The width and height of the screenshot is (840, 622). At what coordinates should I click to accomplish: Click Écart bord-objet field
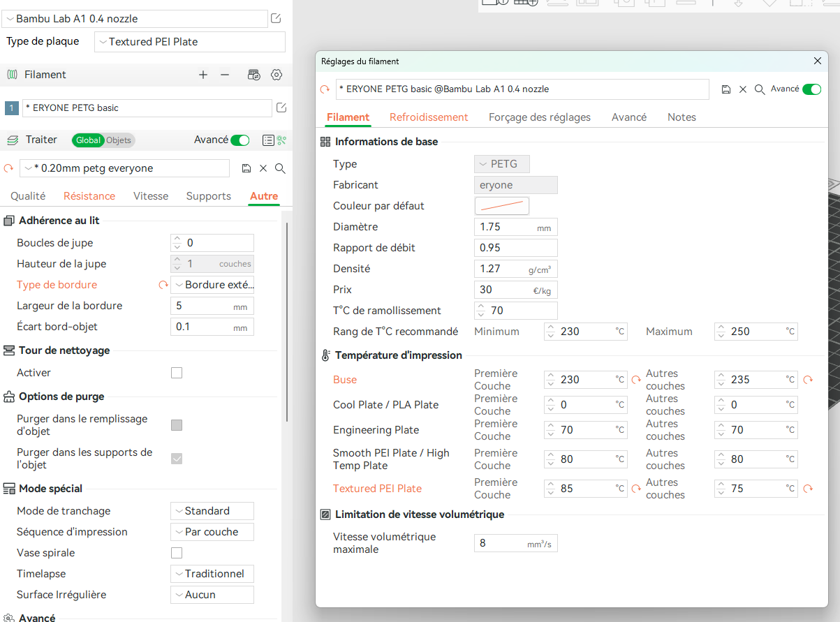coord(212,327)
